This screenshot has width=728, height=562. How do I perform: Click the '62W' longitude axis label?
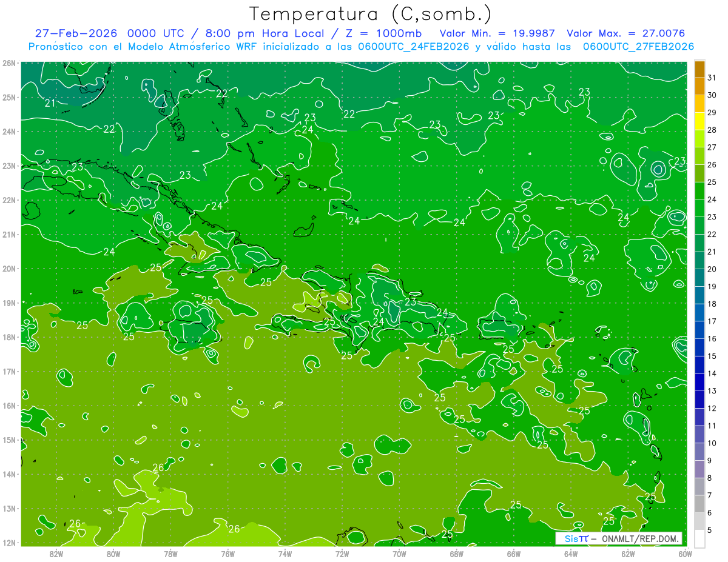(628, 553)
